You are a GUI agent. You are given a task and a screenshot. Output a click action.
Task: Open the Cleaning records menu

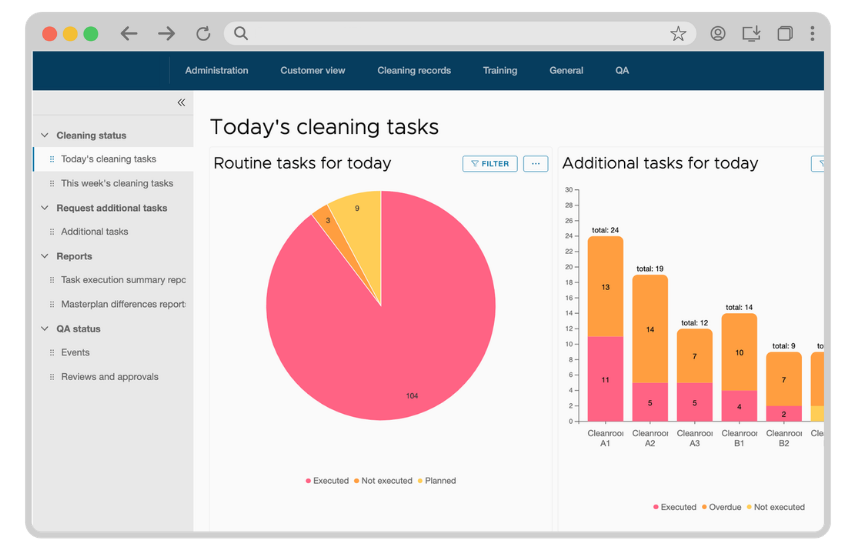414,71
